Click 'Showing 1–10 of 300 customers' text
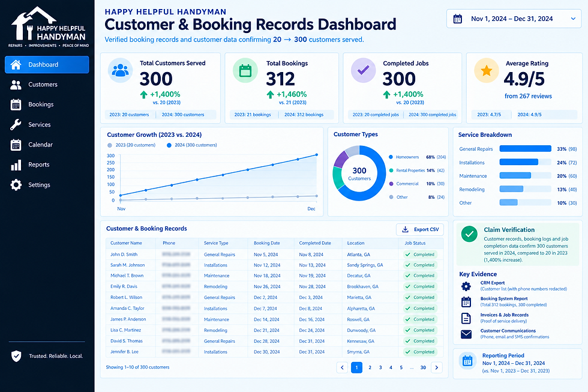 pos(137,367)
